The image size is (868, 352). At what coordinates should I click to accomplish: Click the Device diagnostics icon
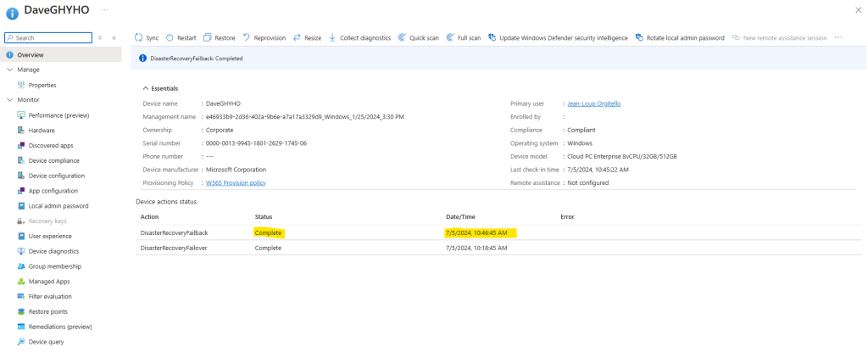point(21,251)
